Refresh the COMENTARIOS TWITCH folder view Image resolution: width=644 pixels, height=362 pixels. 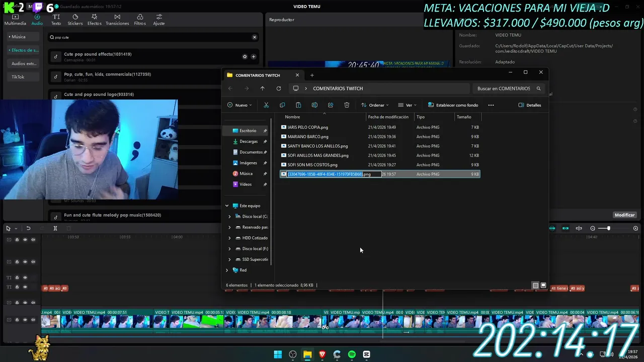(278, 88)
